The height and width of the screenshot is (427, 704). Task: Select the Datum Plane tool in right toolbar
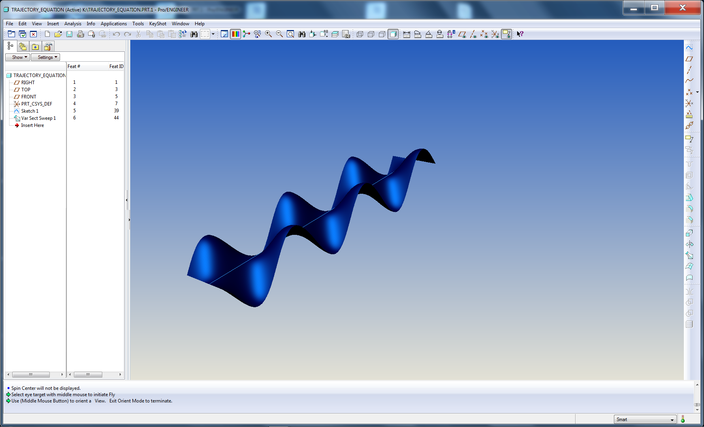coord(689,59)
